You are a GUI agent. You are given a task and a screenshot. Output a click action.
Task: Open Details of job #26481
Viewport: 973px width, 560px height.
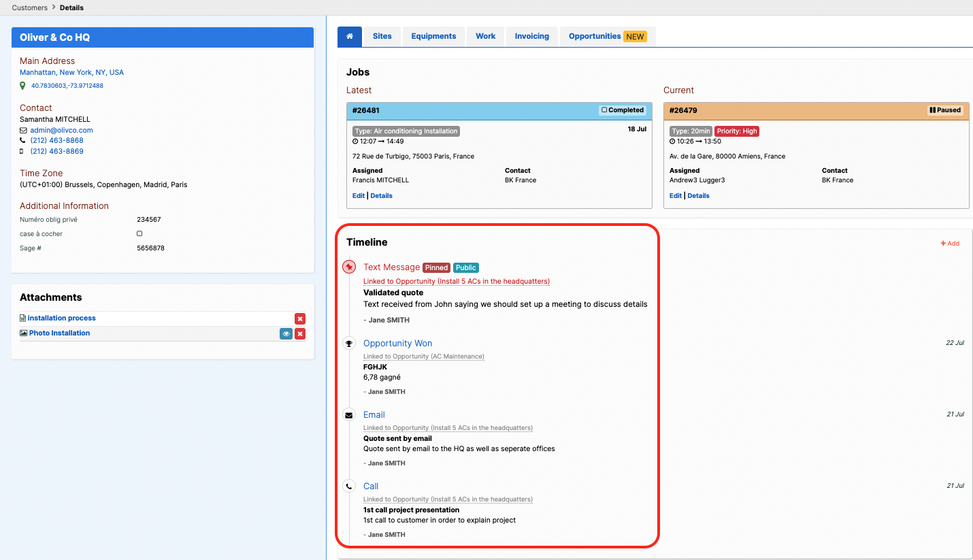382,196
